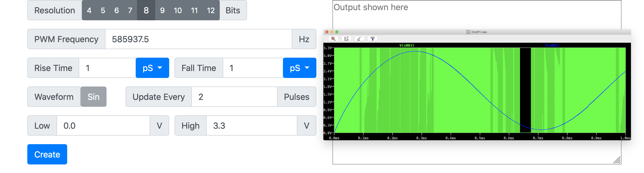
Task: Select 6 bits resolution
Action: [116, 10]
